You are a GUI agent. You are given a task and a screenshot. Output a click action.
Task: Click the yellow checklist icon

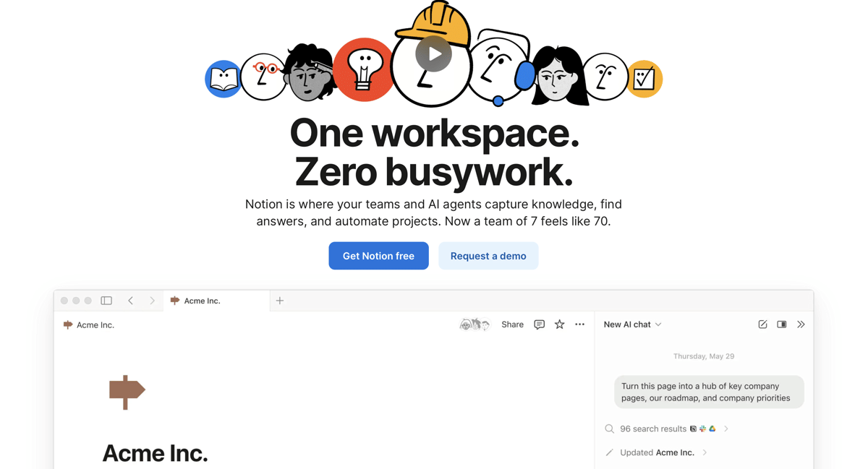click(643, 79)
